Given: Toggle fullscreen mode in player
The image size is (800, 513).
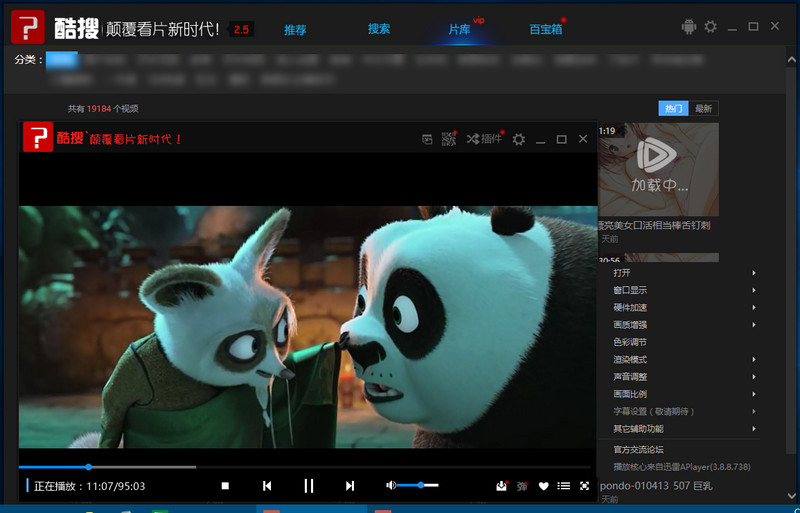Looking at the screenshot, I should pyautogui.click(x=584, y=486).
